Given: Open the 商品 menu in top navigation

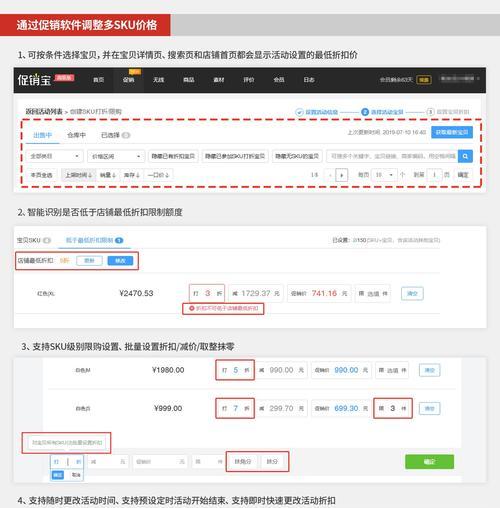Looking at the screenshot, I should click(x=189, y=80).
